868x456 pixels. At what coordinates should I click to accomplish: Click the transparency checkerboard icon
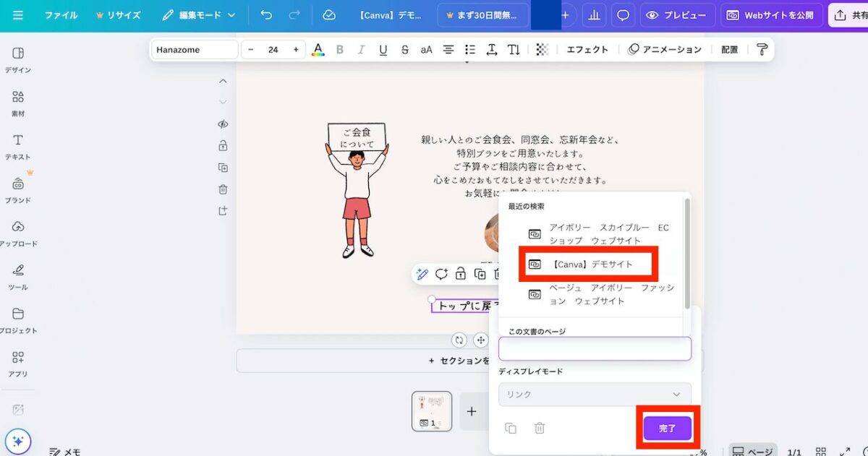coord(542,50)
